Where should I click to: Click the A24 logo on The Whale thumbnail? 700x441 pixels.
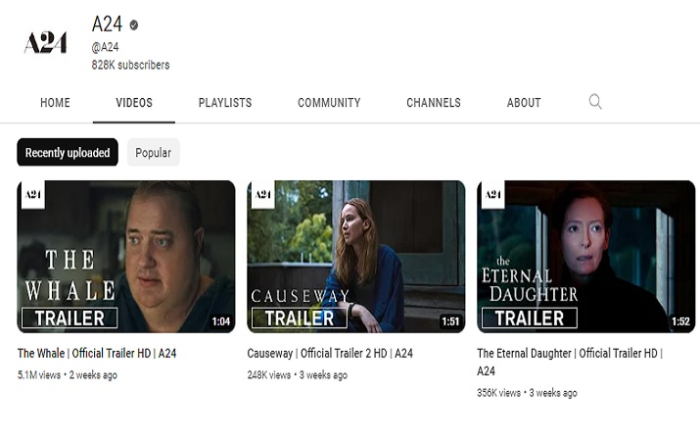tap(33, 195)
